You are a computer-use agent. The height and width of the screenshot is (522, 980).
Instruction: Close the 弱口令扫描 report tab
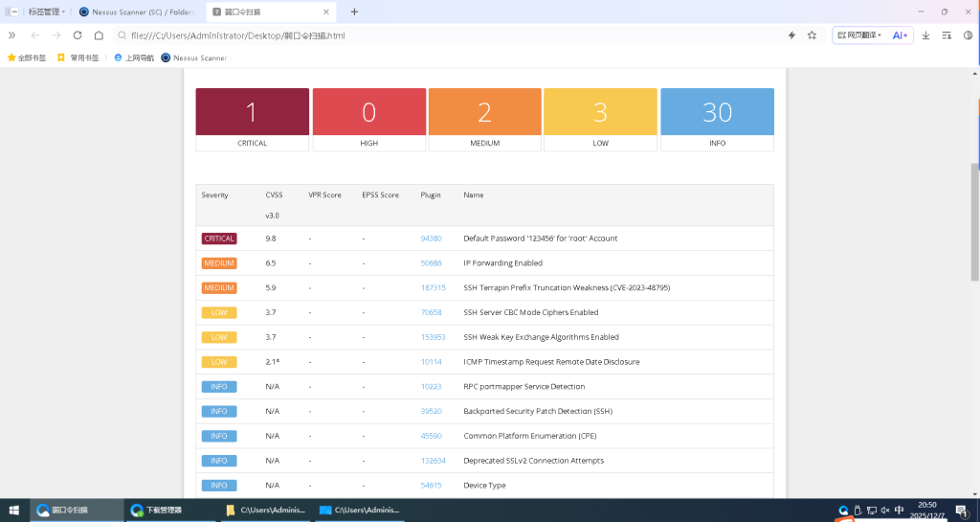point(326,12)
